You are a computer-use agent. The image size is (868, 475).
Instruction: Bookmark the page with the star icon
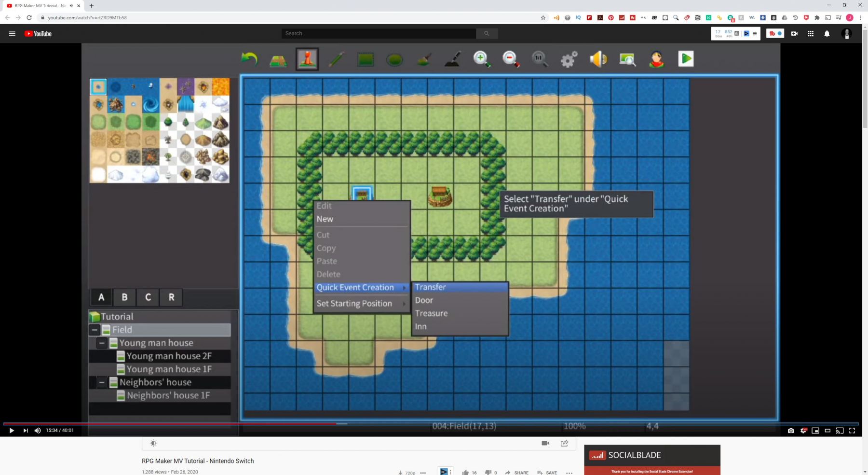pyautogui.click(x=543, y=17)
